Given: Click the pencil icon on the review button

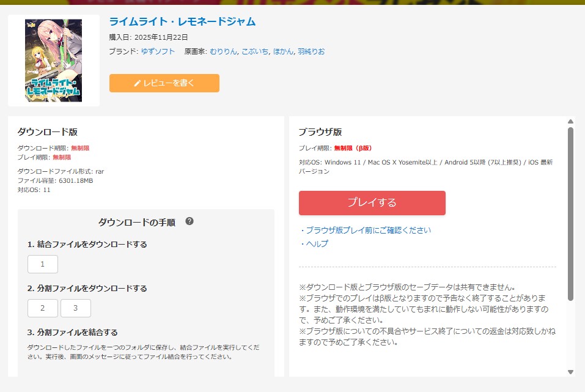Looking at the screenshot, I should click(138, 83).
